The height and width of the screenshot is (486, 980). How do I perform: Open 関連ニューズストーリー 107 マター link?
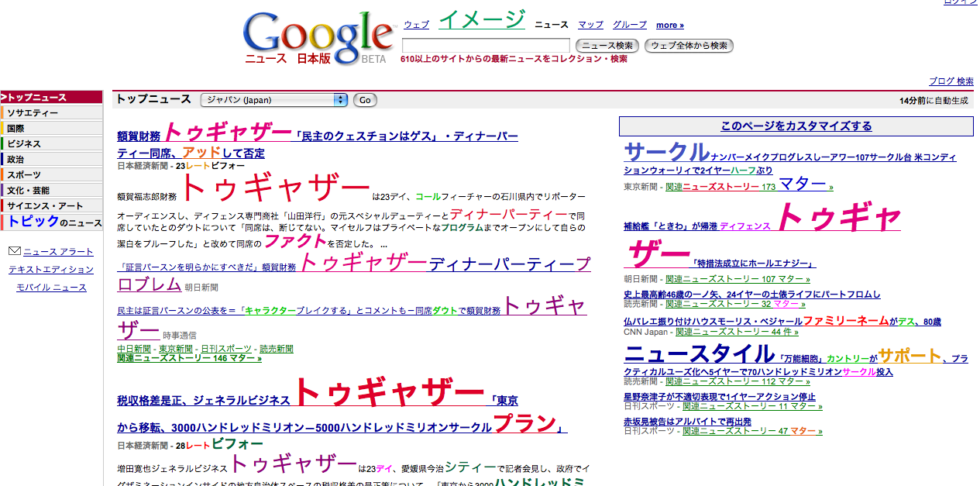click(738, 279)
